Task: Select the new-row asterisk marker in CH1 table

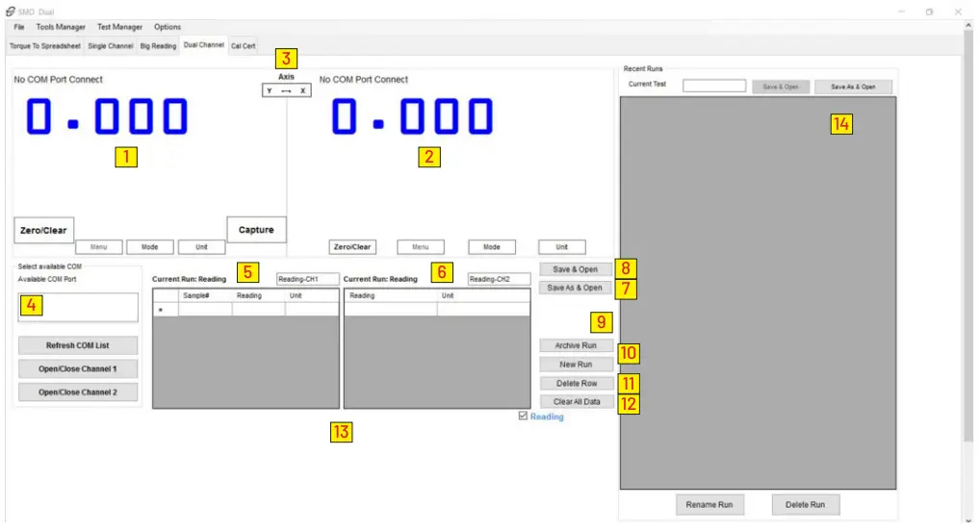Action: coord(166,309)
